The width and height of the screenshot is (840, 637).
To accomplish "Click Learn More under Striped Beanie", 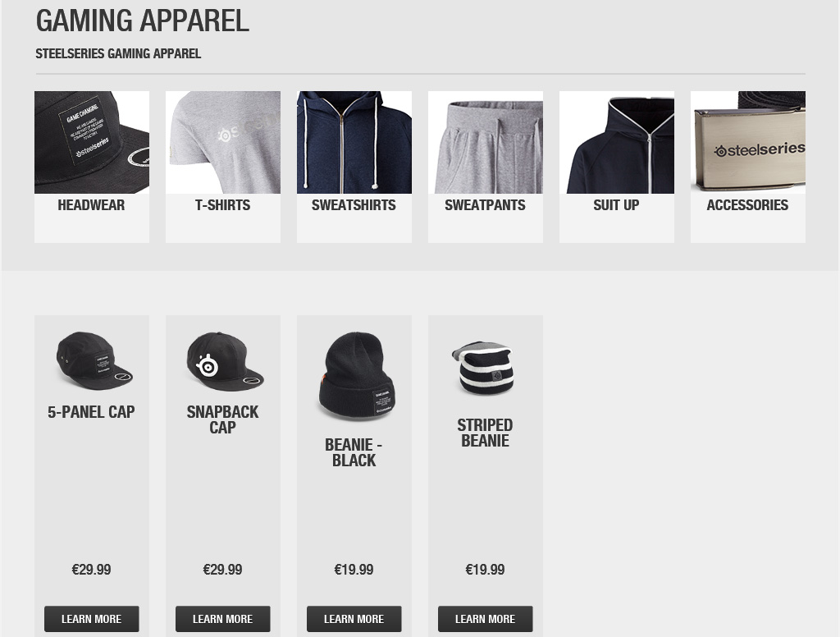I will tap(486, 619).
